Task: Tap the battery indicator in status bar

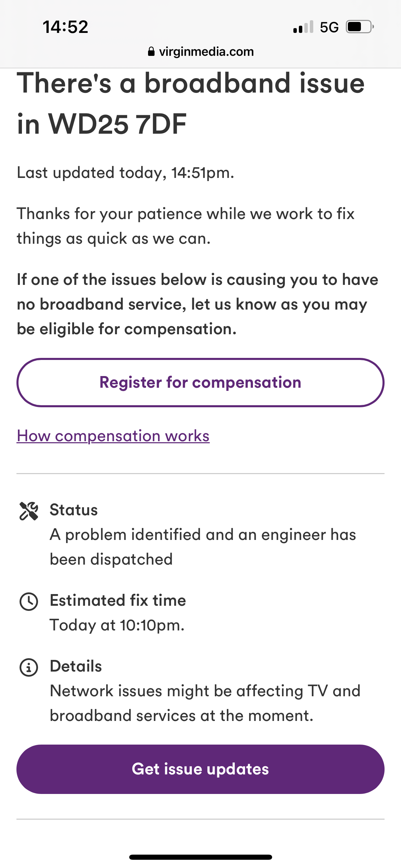Action: [360, 27]
